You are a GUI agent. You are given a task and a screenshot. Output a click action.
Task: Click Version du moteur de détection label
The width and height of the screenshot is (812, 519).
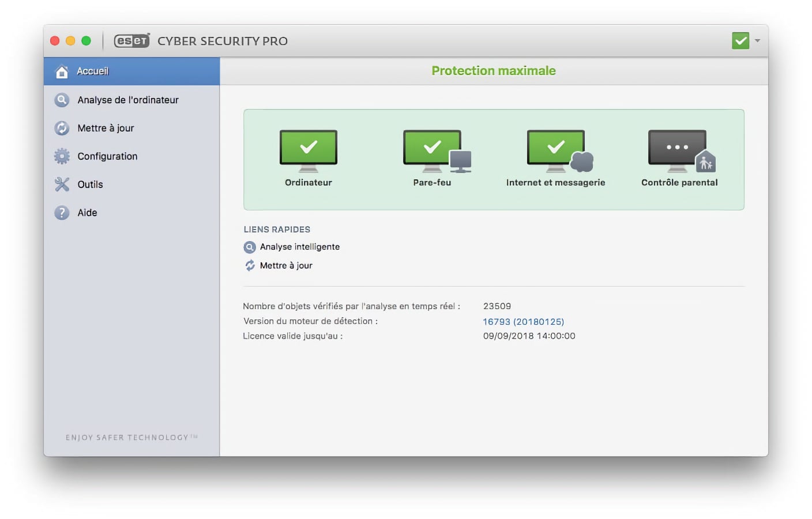(311, 321)
